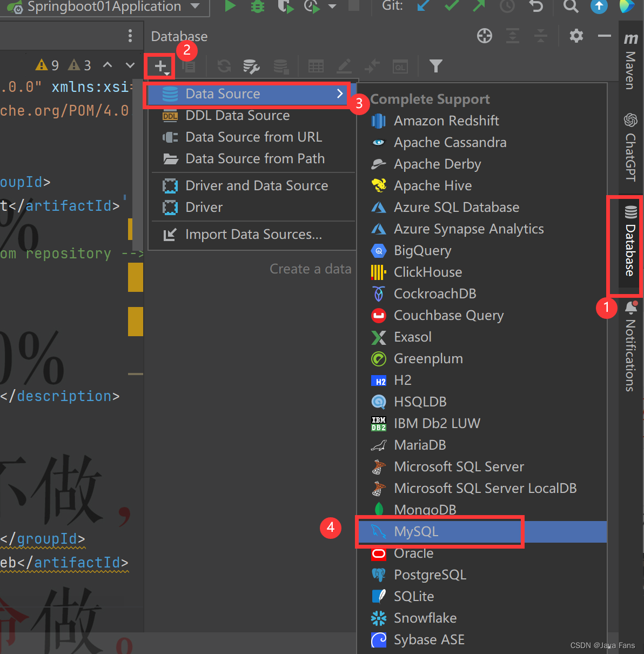The width and height of the screenshot is (644, 654).
Task: Choose Greenplum from the list
Action: [482, 359]
